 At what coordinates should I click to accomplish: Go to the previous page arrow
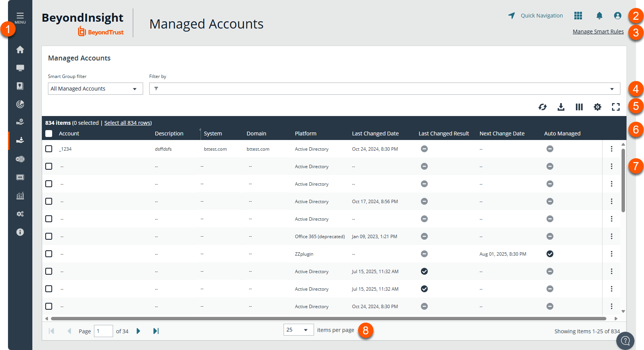pos(69,331)
